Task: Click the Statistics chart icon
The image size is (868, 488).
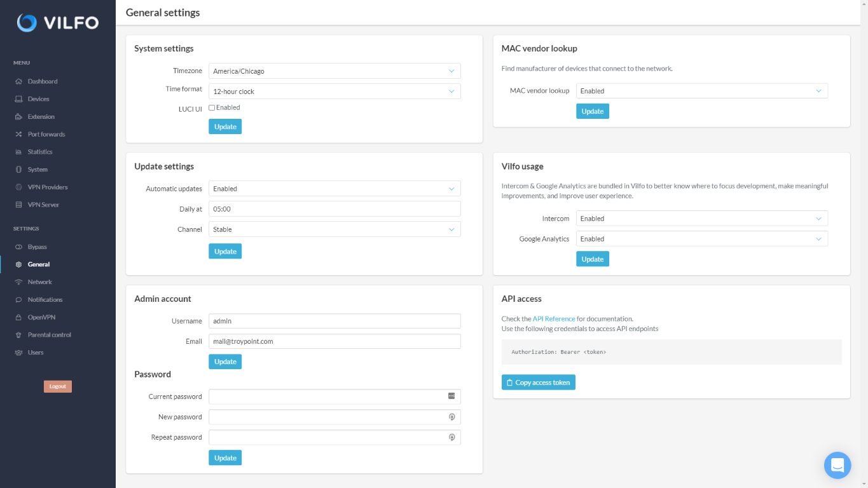Action: (18, 152)
